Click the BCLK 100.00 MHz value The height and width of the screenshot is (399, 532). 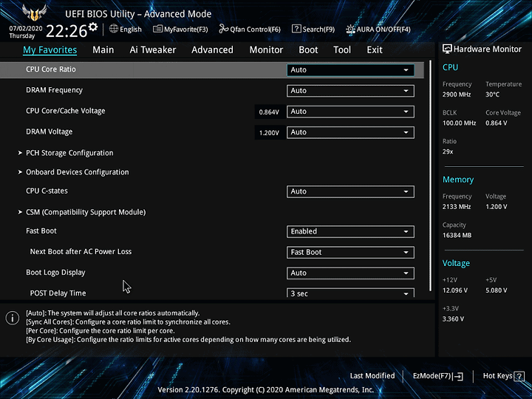click(459, 123)
